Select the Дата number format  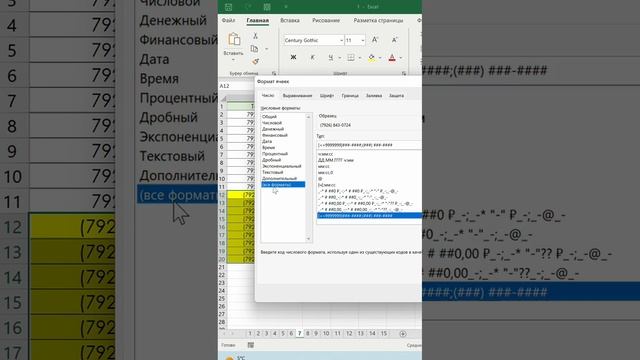point(267,141)
